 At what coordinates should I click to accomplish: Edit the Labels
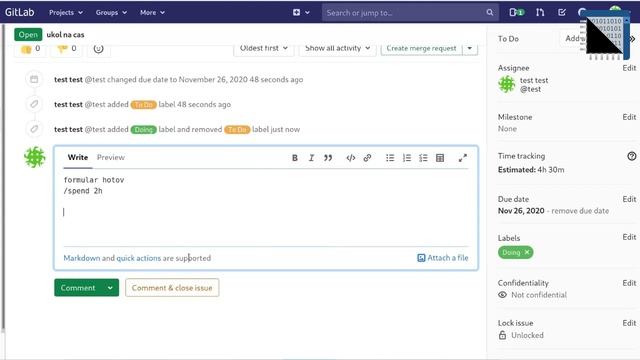(x=629, y=237)
